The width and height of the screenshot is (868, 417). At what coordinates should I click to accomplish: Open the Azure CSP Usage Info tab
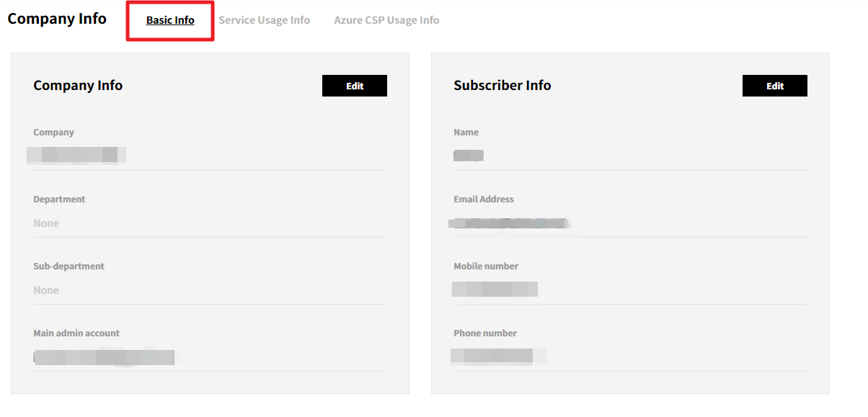coord(386,20)
